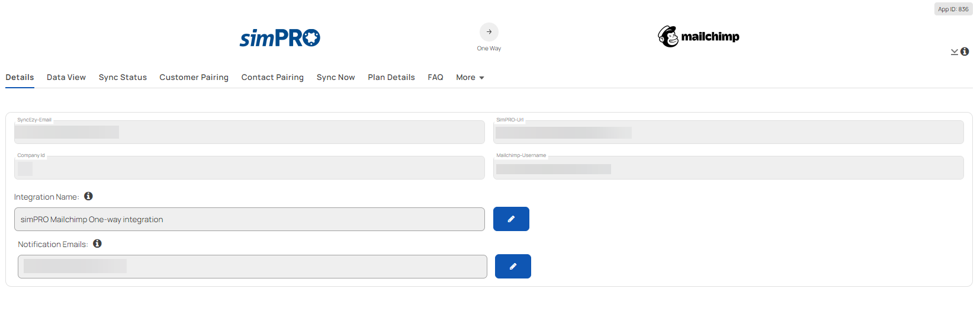
Task: Edit the Notification Emails with pencil button
Action: click(513, 267)
